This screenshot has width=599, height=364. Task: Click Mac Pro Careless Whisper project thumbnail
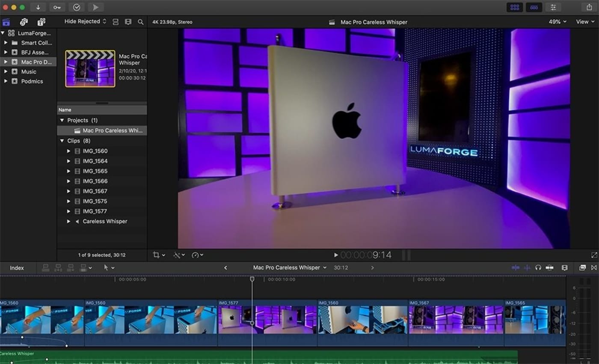pyautogui.click(x=90, y=68)
